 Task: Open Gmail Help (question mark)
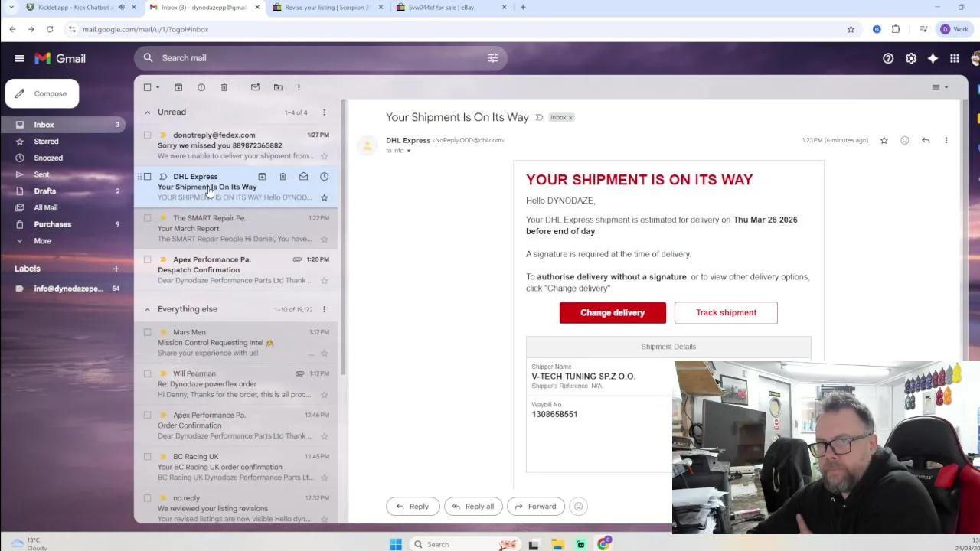point(888,58)
